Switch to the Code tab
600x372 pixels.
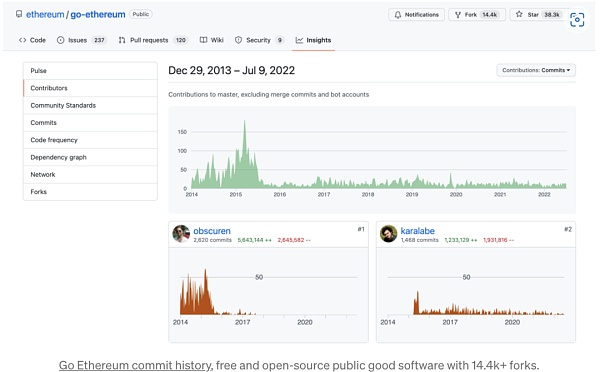point(32,40)
